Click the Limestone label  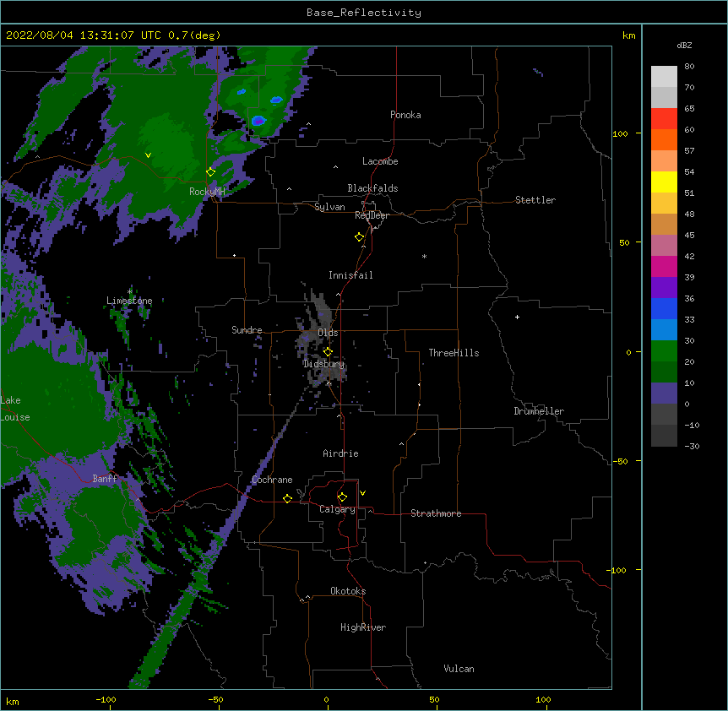(129, 301)
